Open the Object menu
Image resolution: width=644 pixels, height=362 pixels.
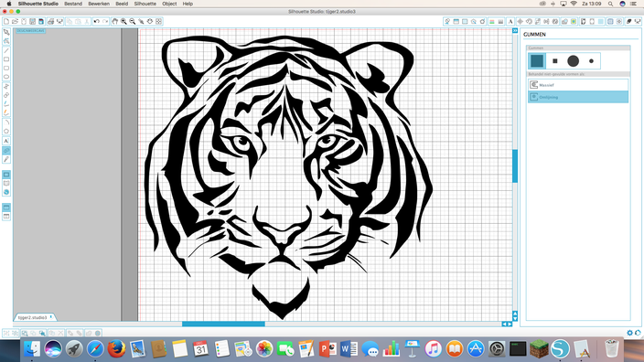[x=169, y=4]
